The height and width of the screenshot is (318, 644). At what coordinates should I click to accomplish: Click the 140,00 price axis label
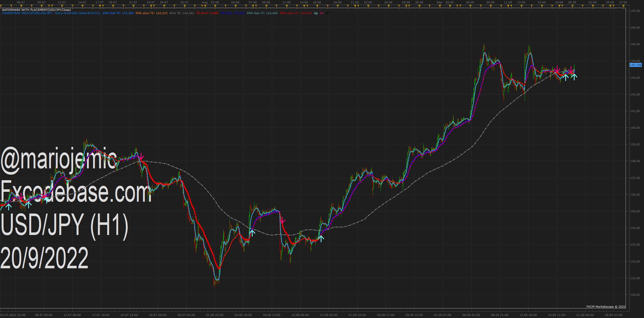coord(635,128)
